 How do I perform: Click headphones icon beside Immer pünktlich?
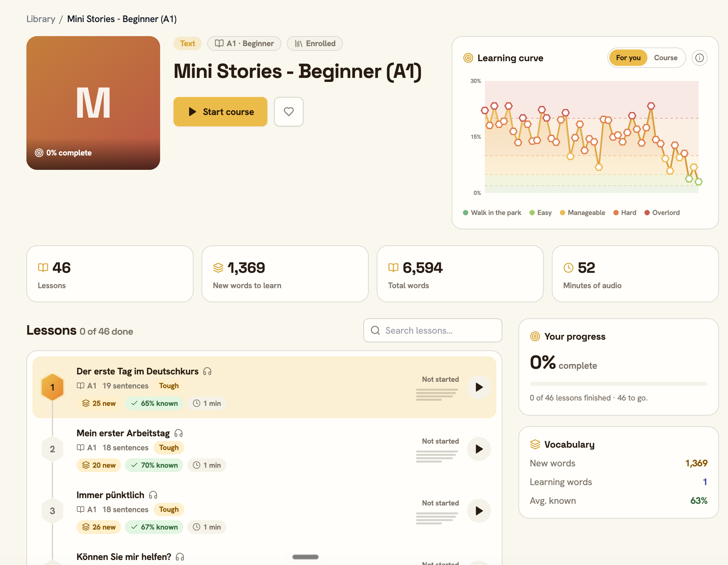coord(153,495)
